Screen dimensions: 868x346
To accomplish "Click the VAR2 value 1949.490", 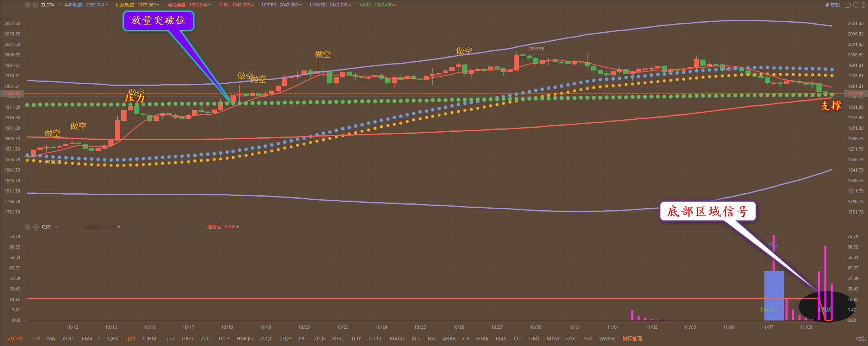I will pyautogui.click(x=384, y=5).
